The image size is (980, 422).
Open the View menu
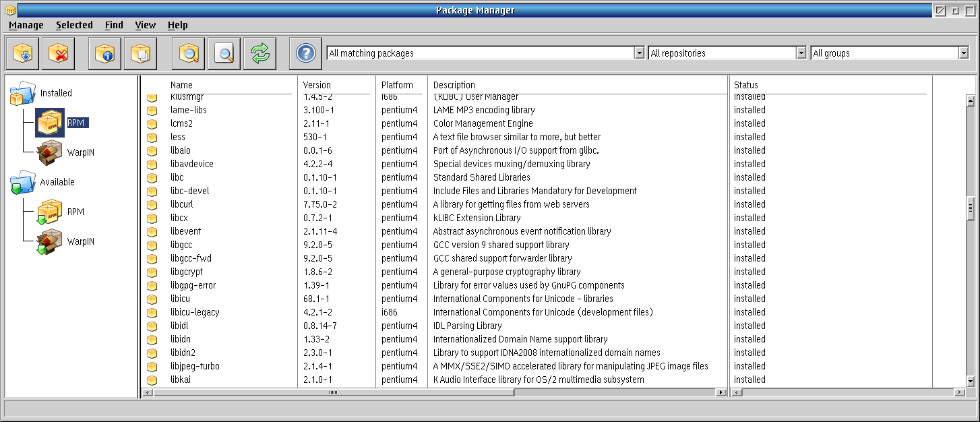[145, 25]
